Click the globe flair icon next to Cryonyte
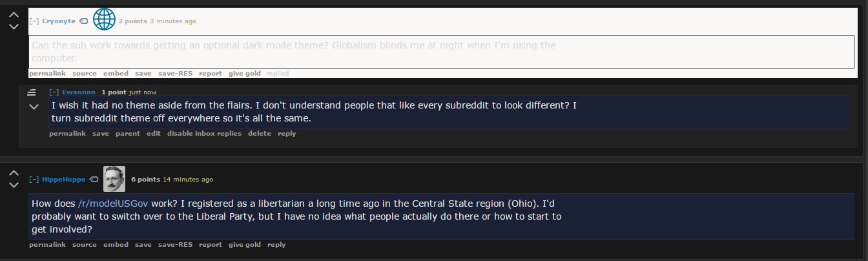868x261 pixels. pyautogui.click(x=103, y=19)
